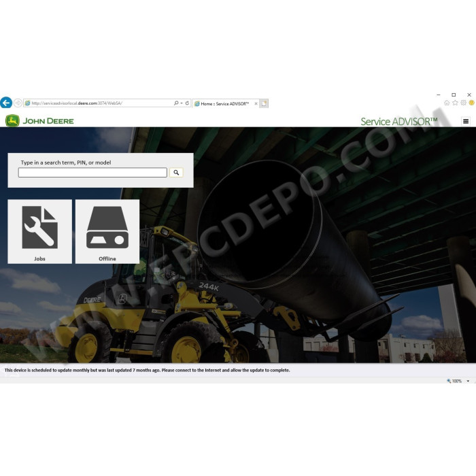Click the browser forward arrow
The image size is (476, 476).
click(x=18, y=103)
